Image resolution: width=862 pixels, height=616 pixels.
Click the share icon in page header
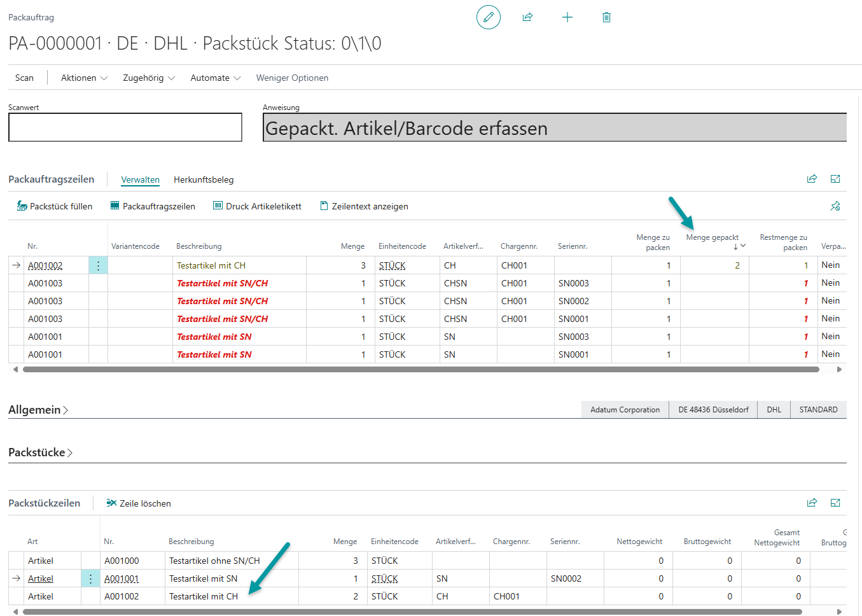click(x=527, y=17)
